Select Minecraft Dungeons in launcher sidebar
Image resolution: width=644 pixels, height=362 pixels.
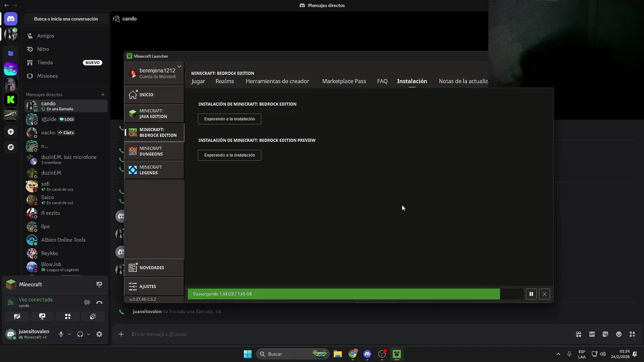click(154, 151)
